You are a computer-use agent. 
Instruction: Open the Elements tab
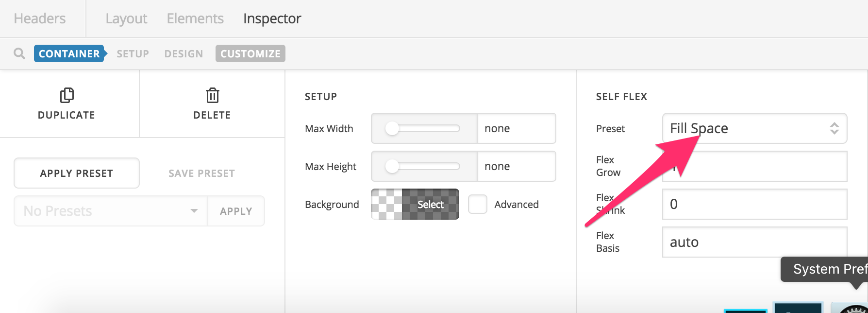[195, 18]
